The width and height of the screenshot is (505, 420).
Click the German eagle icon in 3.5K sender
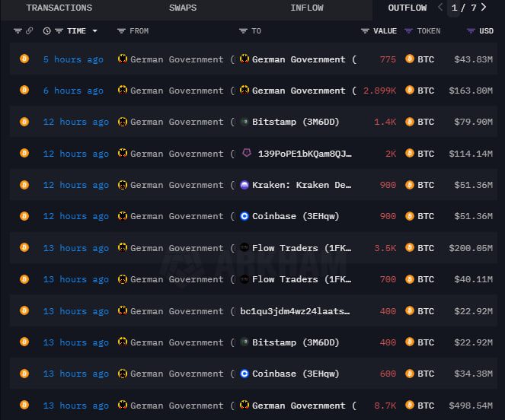123,247
